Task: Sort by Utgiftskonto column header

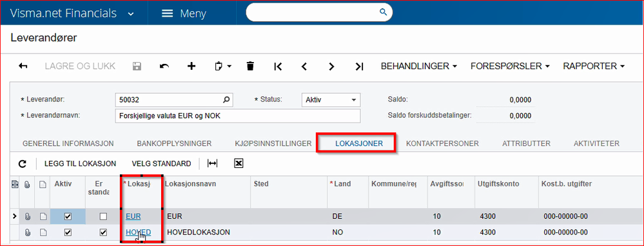Action: tap(498, 184)
